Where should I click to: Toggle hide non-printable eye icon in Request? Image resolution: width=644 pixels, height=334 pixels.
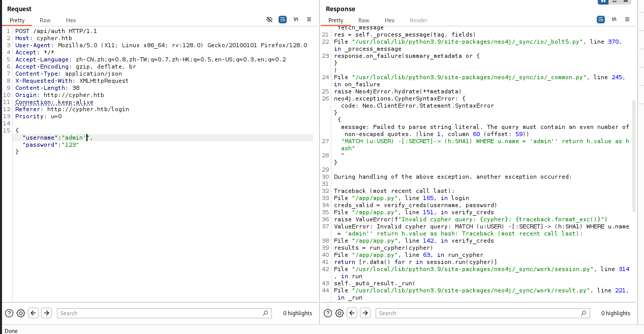pyautogui.click(x=269, y=19)
